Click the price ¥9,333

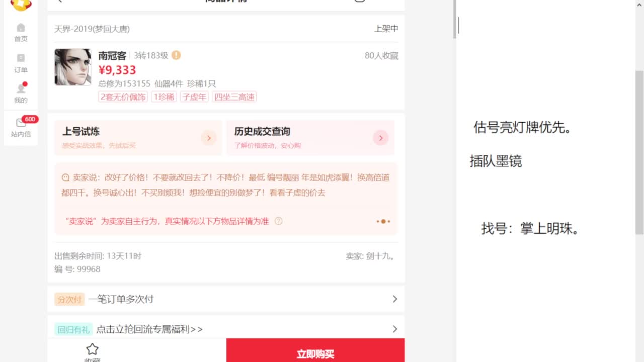(117, 70)
